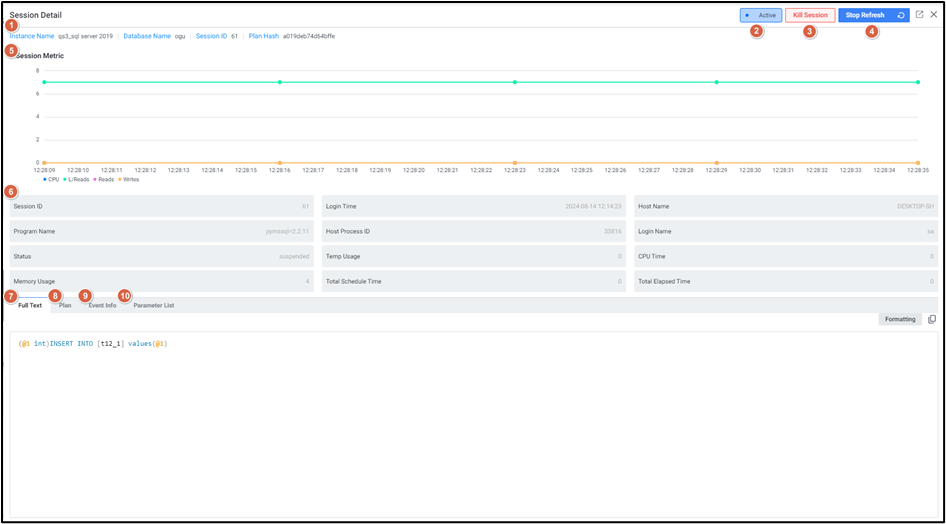The width and height of the screenshot is (946, 524).
Task: Toggle the CPU legend series
Action: coord(52,179)
